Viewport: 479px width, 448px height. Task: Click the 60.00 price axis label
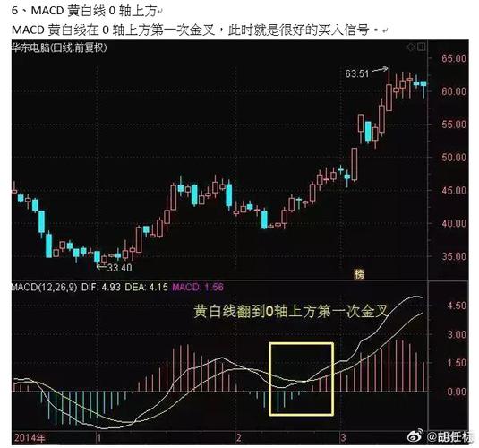[454, 91]
